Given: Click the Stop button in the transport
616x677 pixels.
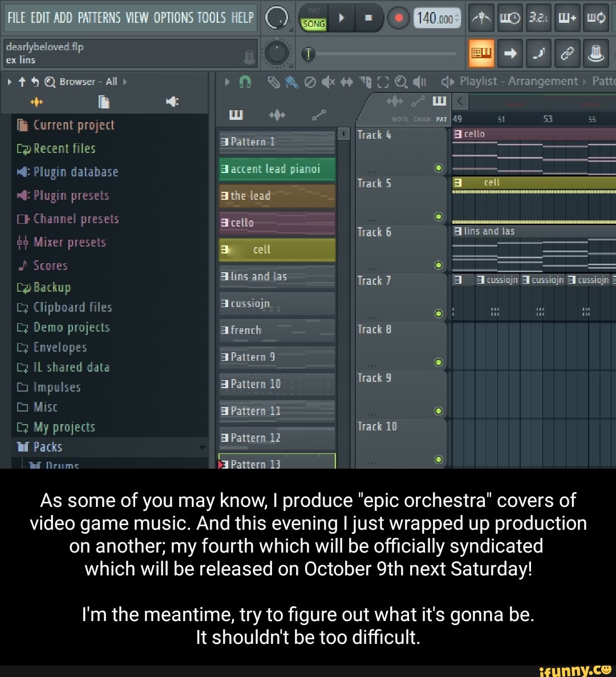Looking at the screenshot, I should (x=369, y=18).
